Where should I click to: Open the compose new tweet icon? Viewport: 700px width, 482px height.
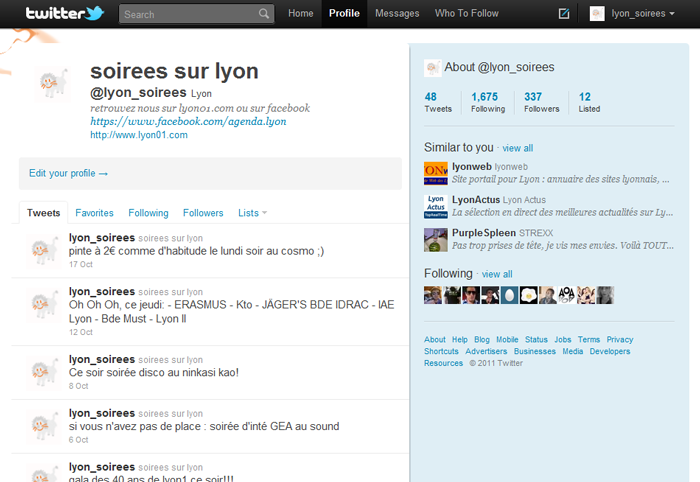pyautogui.click(x=564, y=14)
